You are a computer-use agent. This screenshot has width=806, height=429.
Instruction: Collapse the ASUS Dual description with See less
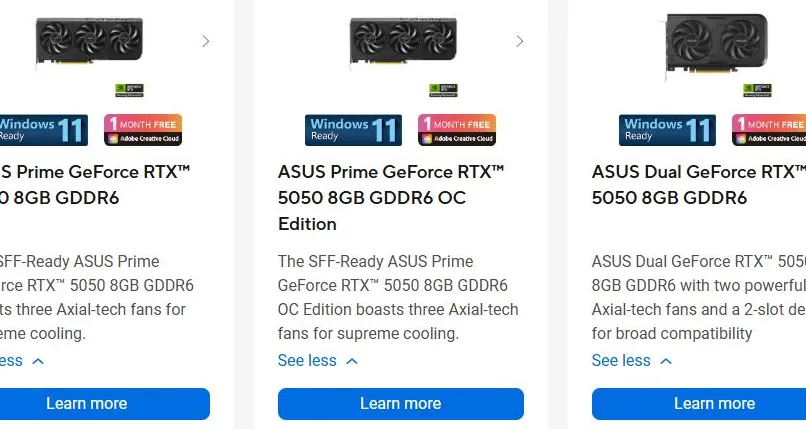(632, 361)
